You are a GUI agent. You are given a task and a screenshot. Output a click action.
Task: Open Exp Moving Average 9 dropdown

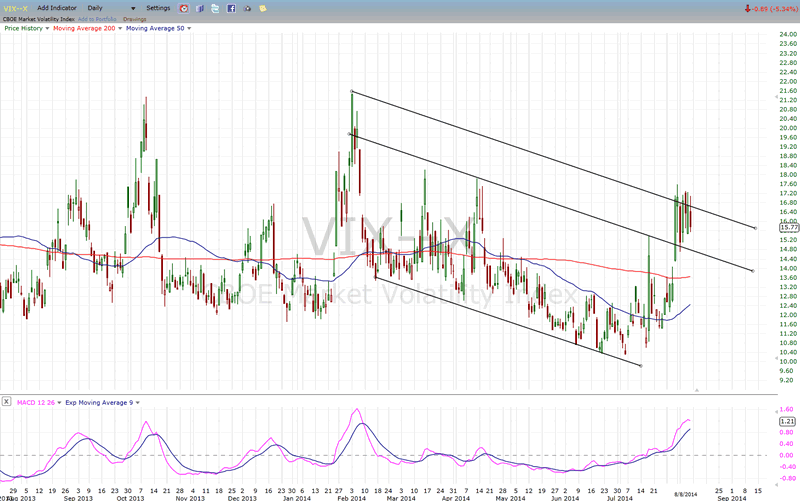pyautogui.click(x=137, y=402)
